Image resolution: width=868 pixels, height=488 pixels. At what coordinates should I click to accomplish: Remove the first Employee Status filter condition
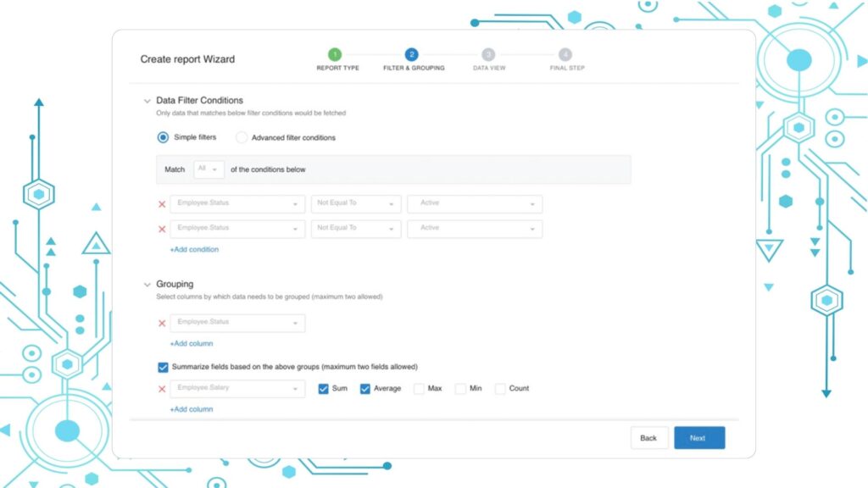[x=162, y=204]
